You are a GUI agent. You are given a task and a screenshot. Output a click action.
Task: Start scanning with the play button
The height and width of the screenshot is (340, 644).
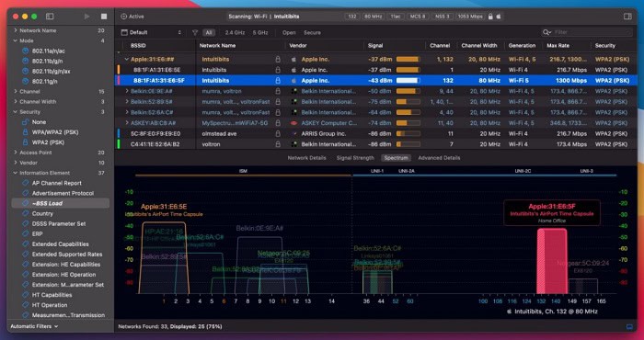click(x=86, y=17)
